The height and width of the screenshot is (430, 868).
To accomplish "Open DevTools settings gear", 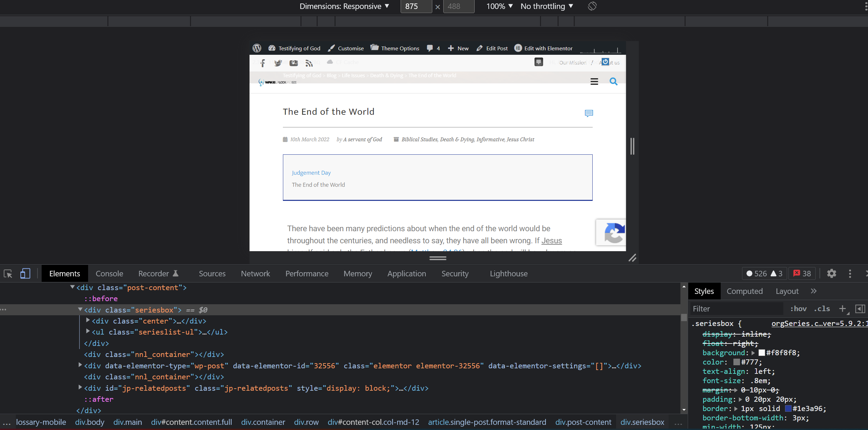I will [x=832, y=273].
